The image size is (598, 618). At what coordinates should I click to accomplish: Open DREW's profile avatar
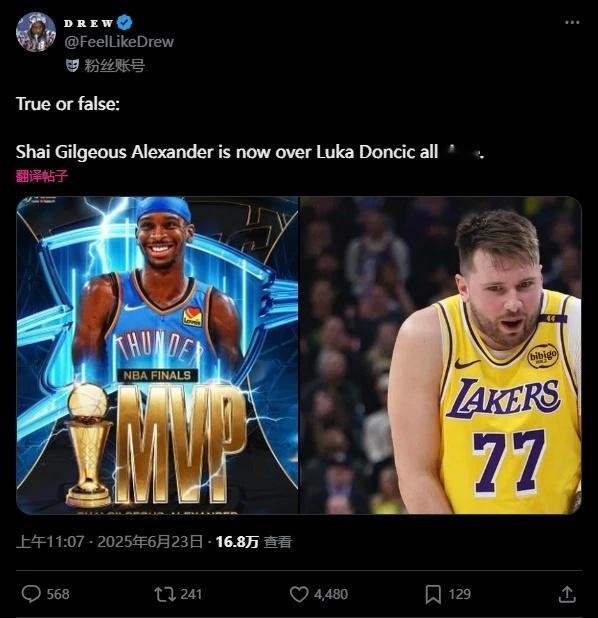[x=36, y=32]
